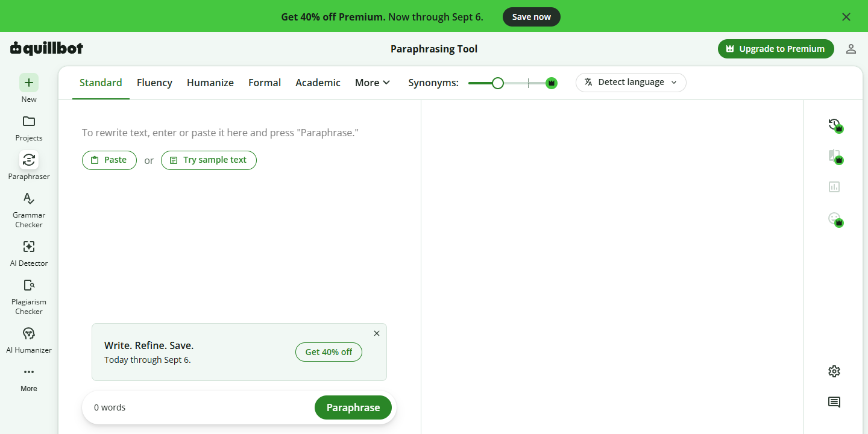Open the Projects folder icon

[29, 121]
